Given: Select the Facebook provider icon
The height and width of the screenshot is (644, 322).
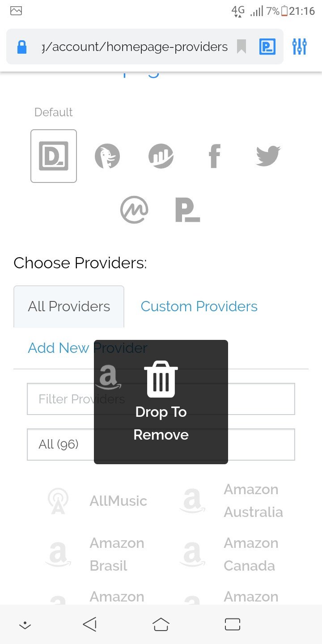Looking at the screenshot, I should click(215, 157).
